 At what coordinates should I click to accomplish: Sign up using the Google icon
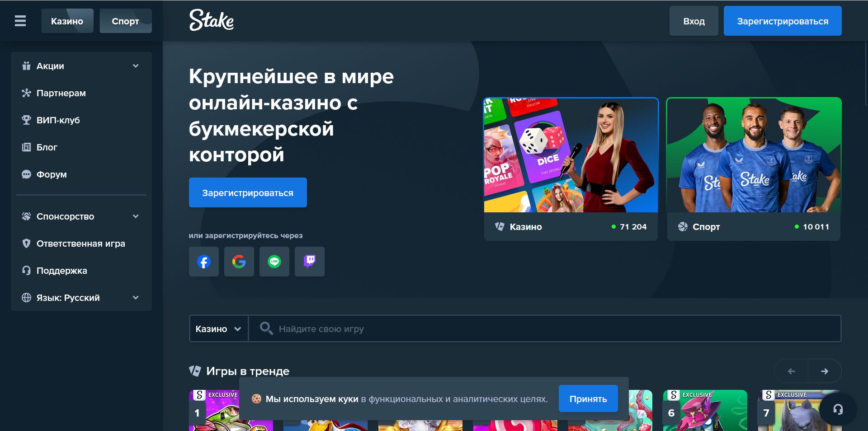tap(239, 261)
